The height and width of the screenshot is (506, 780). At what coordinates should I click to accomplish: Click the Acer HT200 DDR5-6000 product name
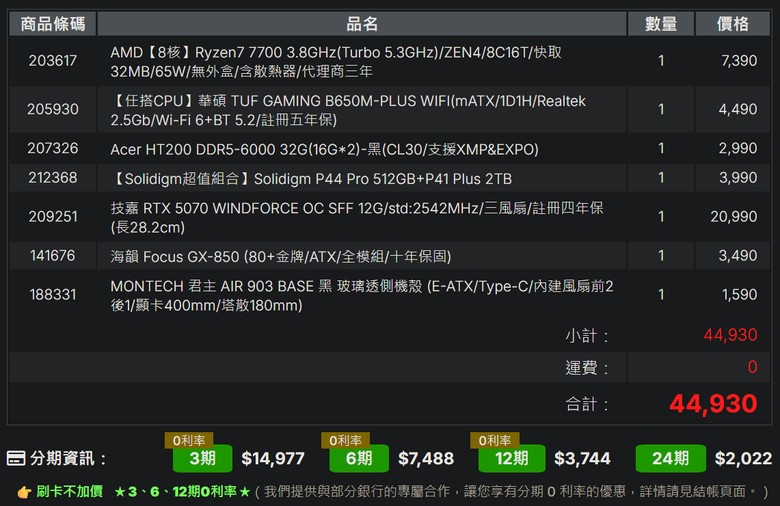[x=324, y=149]
